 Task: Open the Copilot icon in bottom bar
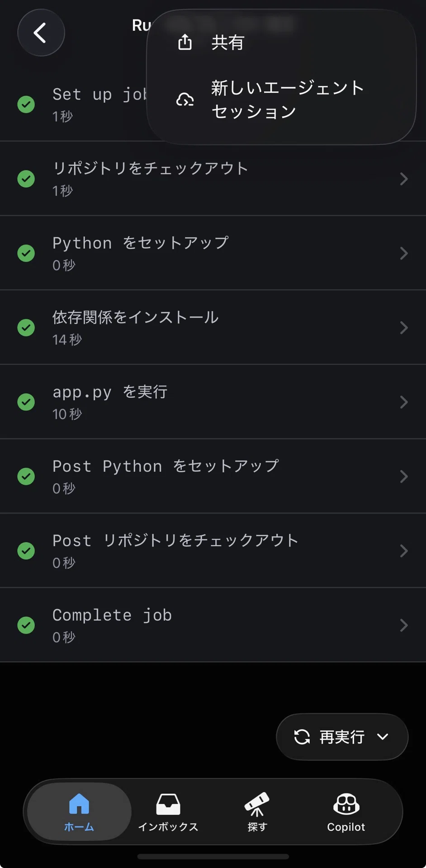click(x=346, y=804)
